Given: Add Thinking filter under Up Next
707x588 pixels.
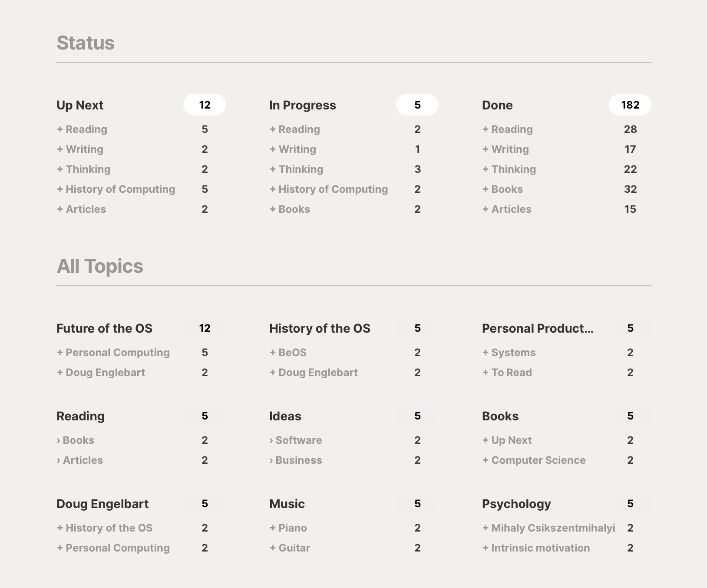Looking at the screenshot, I should pos(83,169).
